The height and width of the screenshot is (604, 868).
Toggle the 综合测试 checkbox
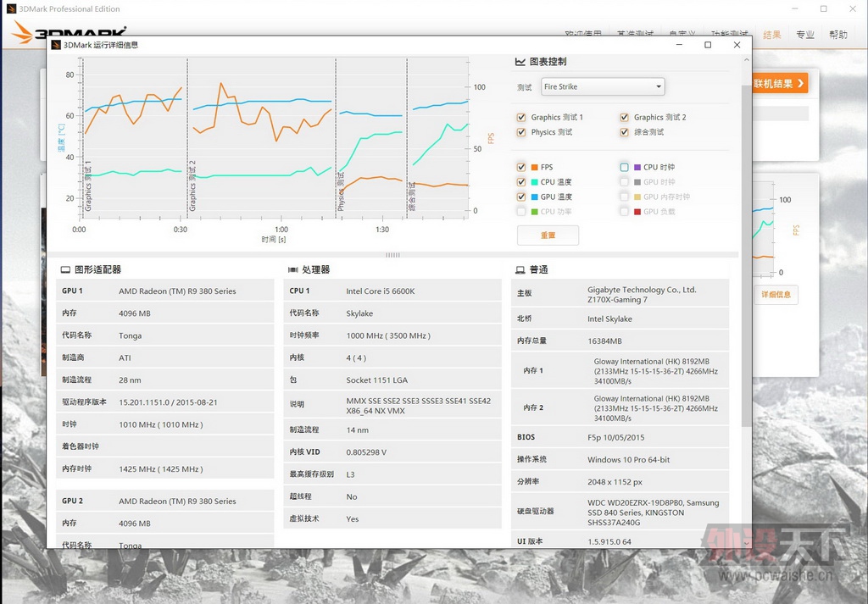(624, 132)
